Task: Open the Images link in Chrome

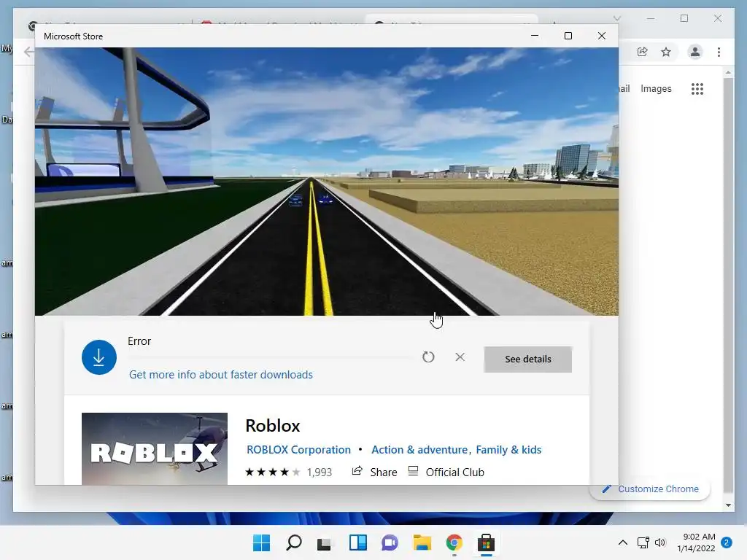Action: (x=656, y=88)
